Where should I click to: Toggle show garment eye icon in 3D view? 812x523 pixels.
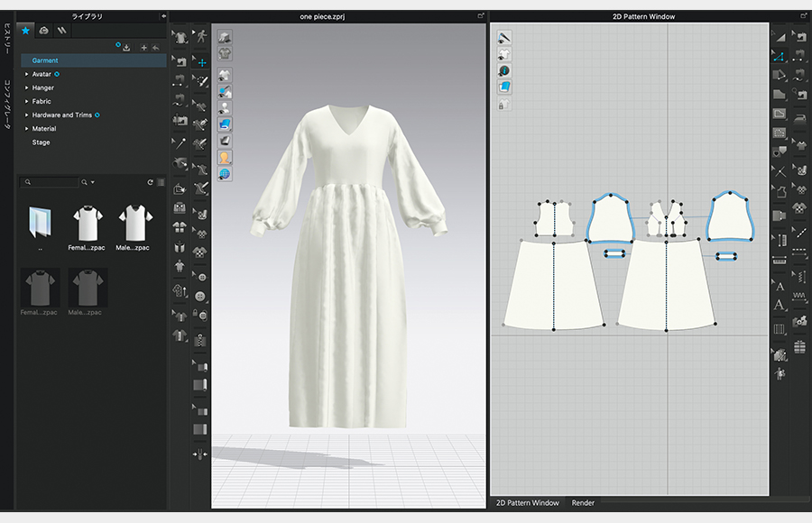pos(224,74)
